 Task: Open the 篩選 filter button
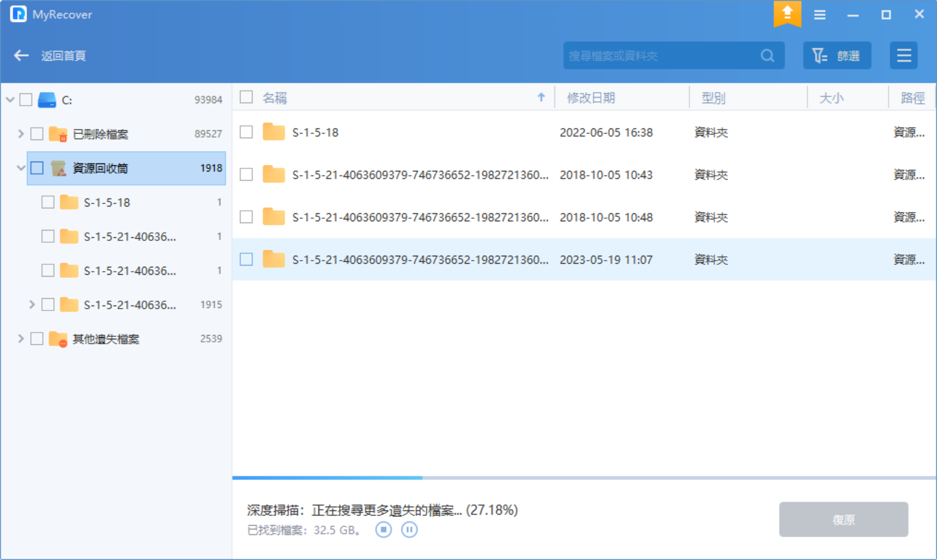click(837, 55)
